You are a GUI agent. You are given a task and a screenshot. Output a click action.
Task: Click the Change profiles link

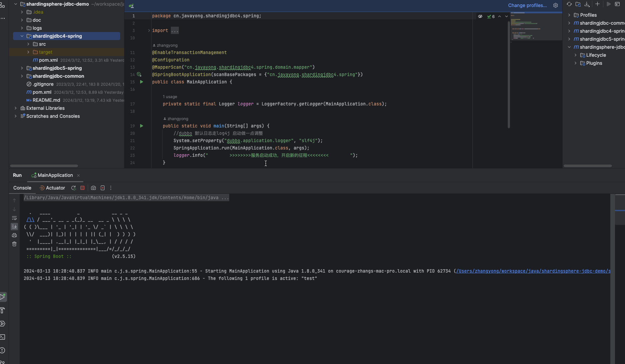point(527,5)
